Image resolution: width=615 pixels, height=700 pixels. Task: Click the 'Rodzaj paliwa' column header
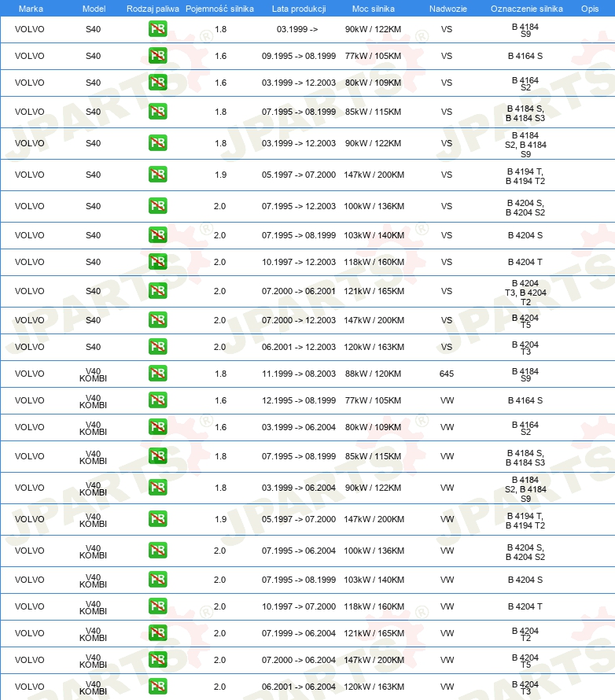(x=153, y=9)
